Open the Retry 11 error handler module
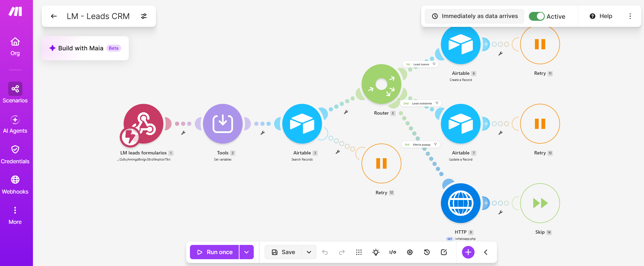Screen dimensions: 644x266 coord(540,44)
